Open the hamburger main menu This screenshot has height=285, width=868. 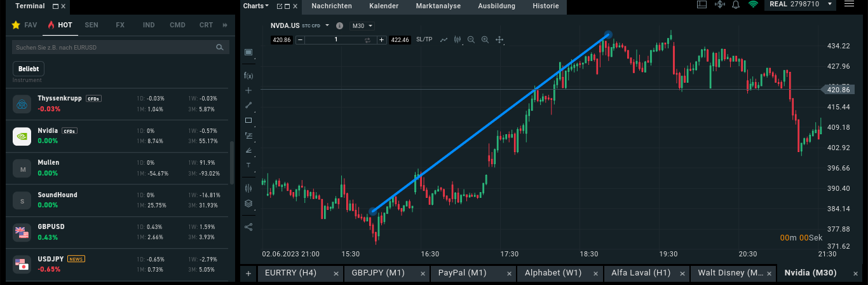pyautogui.click(x=849, y=4)
